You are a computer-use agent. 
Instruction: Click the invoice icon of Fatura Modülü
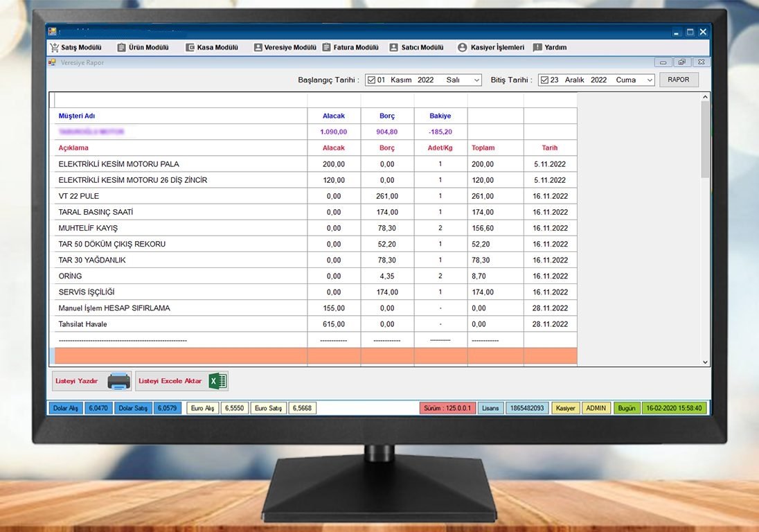pos(327,47)
